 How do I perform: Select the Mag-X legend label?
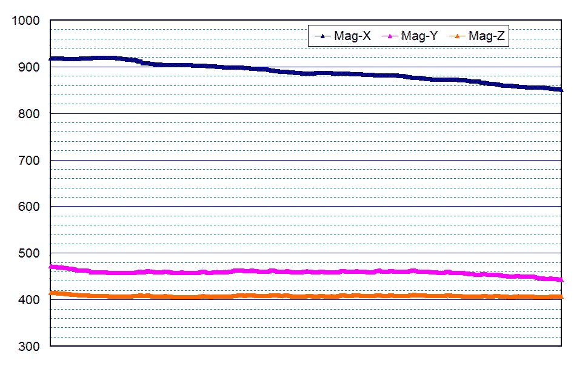tap(352, 36)
